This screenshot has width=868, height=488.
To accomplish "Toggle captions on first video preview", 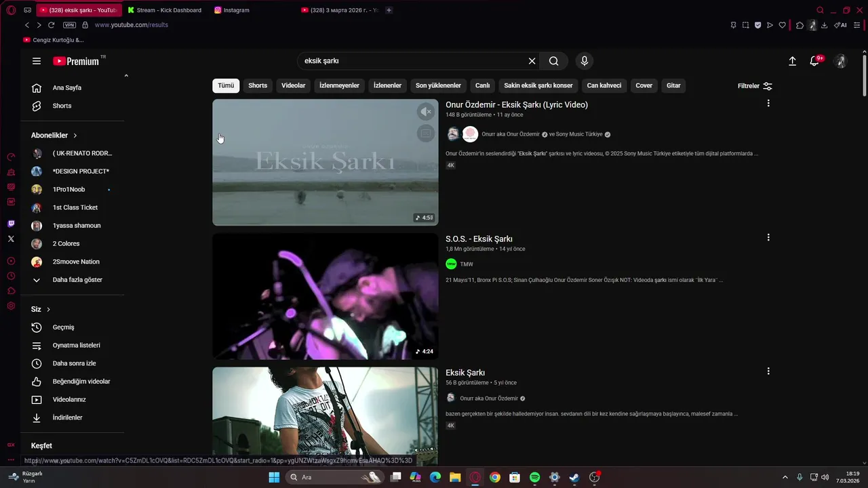I will coord(425,134).
